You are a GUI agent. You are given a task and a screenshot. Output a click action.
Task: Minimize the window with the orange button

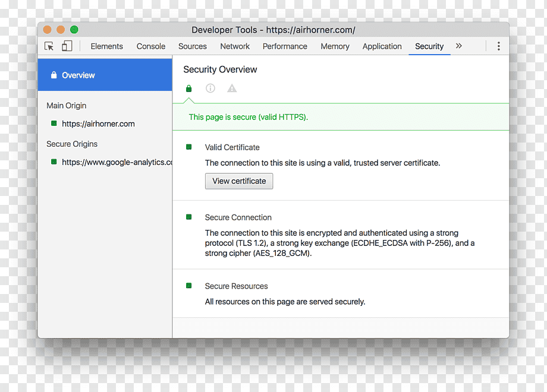point(61,30)
